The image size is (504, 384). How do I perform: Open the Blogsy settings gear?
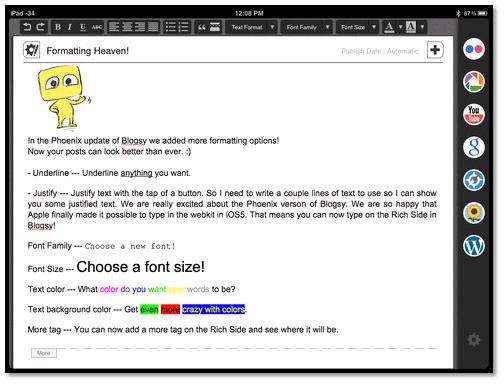tap(474, 340)
